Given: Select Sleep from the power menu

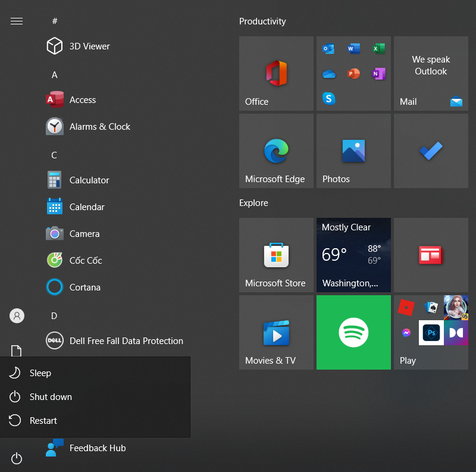Looking at the screenshot, I should (x=95, y=373).
